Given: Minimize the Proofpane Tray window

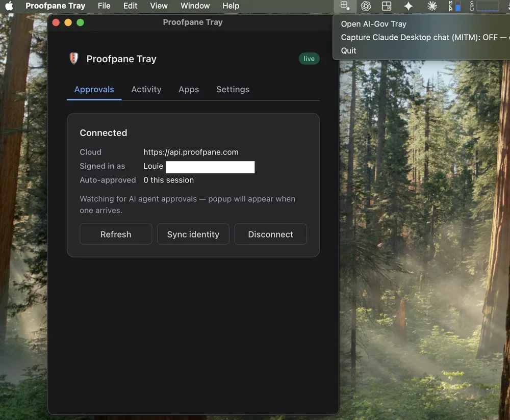Looking at the screenshot, I should 68,22.
